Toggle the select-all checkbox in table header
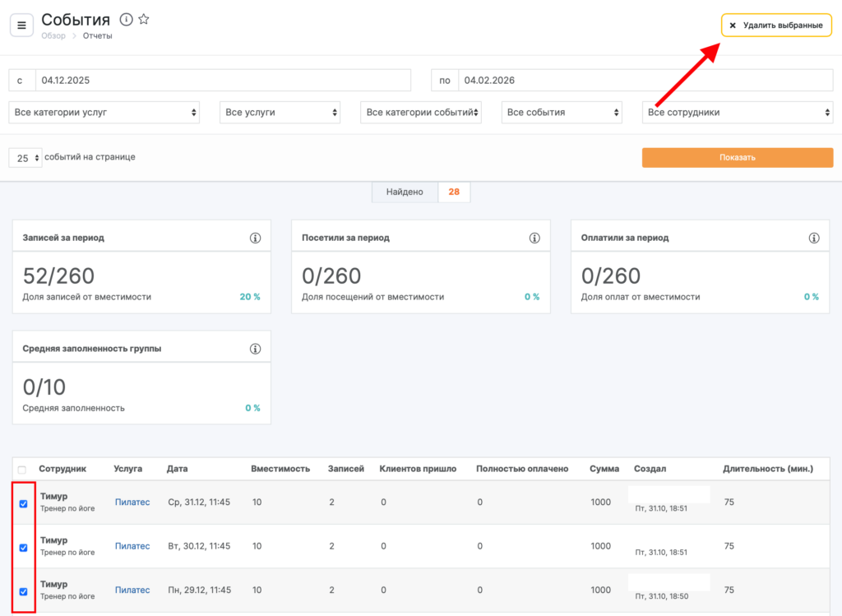Screen dimensions: 842x616 [22, 469]
